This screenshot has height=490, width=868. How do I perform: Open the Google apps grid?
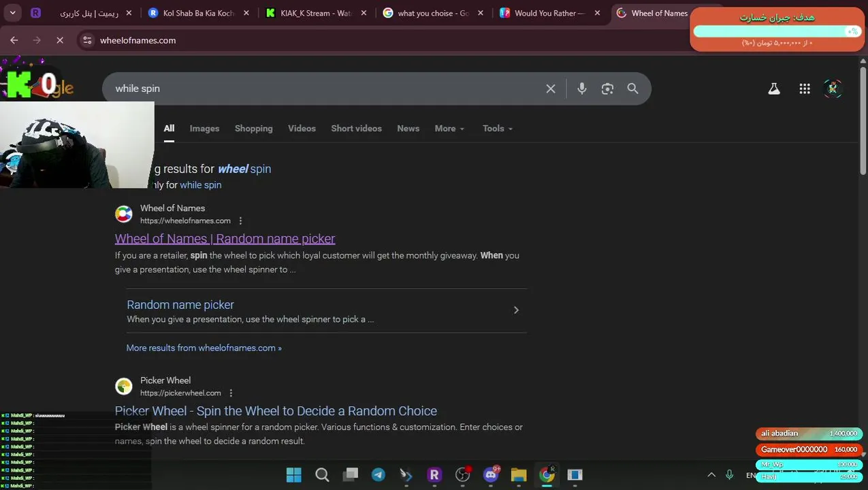click(805, 88)
